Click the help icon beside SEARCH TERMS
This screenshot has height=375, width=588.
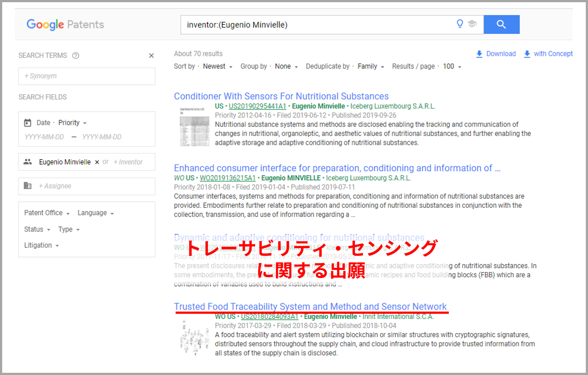[75, 55]
